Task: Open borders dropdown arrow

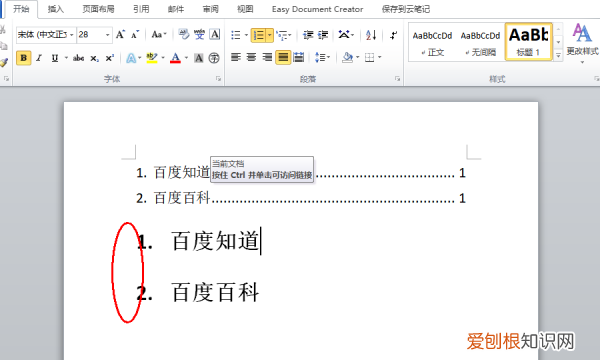Action: click(380, 57)
